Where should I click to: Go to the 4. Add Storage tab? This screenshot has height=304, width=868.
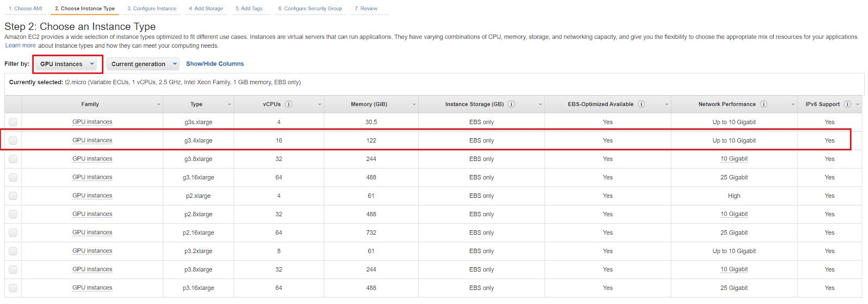point(206,9)
